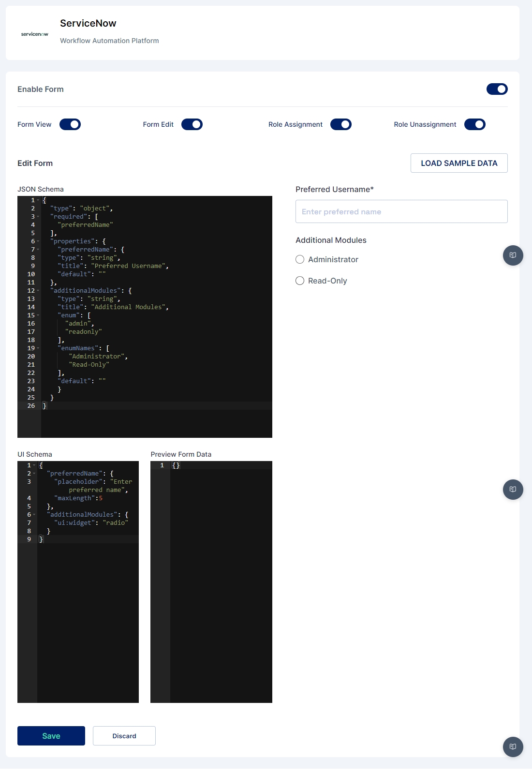Viewport: 532px width, 775px height.
Task: Collapse "additionalModules" block in the UI Schema editor
Action: tap(34, 515)
